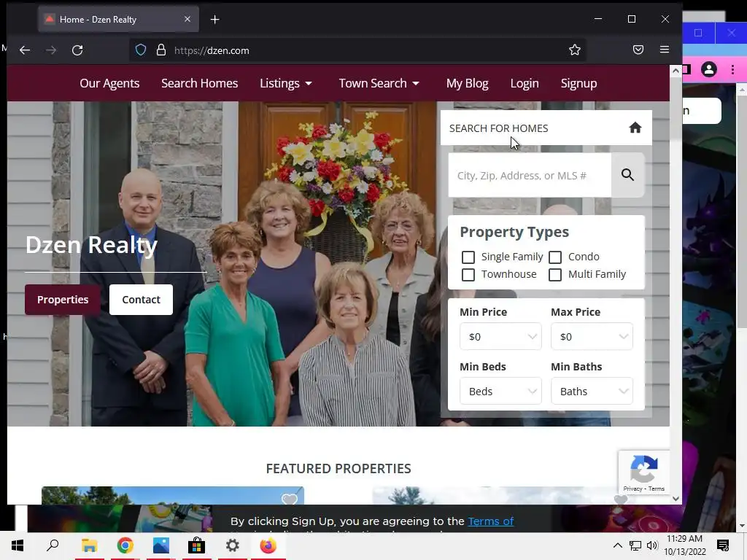Check the Single Family checkbox

(468, 257)
